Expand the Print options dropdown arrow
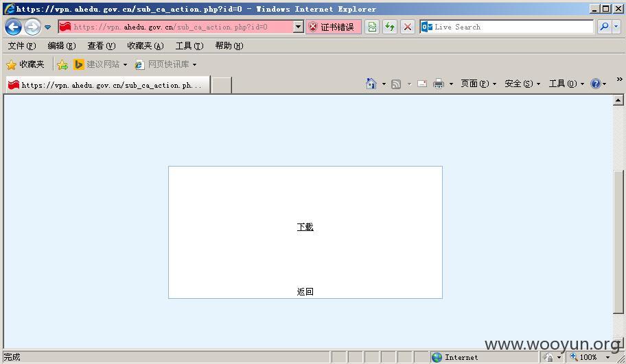Screen dimensions: 626x364 click(x=451, y=84)
